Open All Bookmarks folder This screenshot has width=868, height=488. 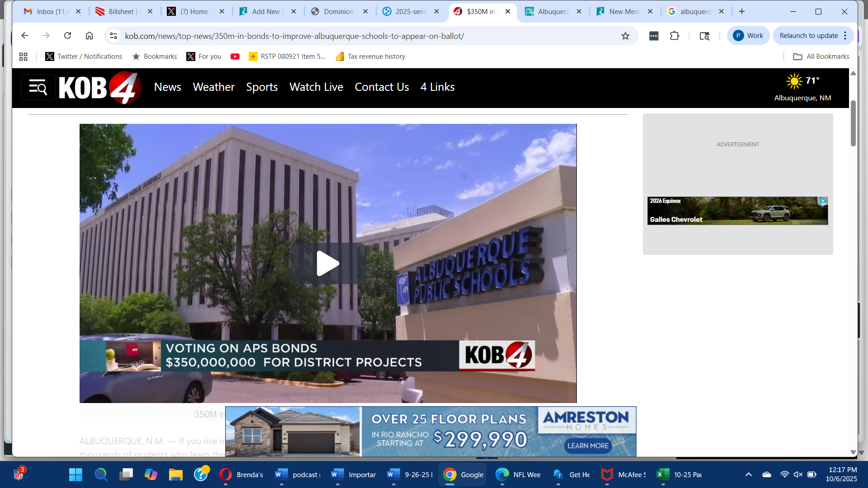tap(821, 56)
